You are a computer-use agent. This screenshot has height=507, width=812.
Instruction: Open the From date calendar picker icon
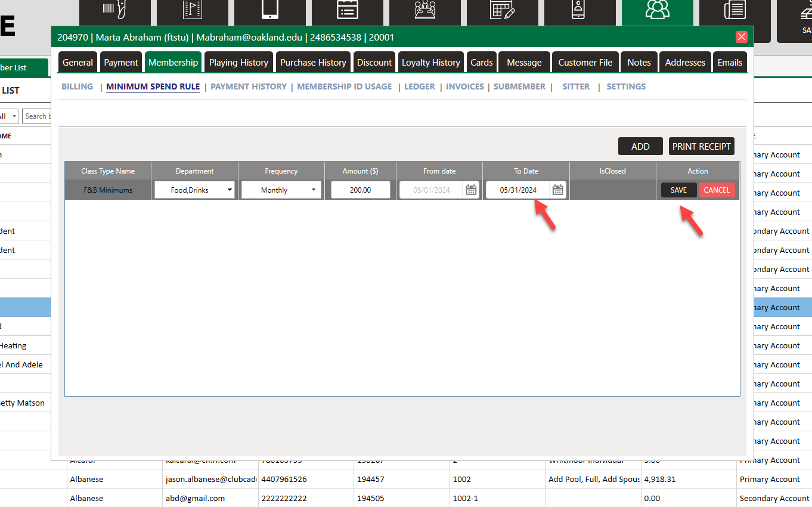[471, 190]
